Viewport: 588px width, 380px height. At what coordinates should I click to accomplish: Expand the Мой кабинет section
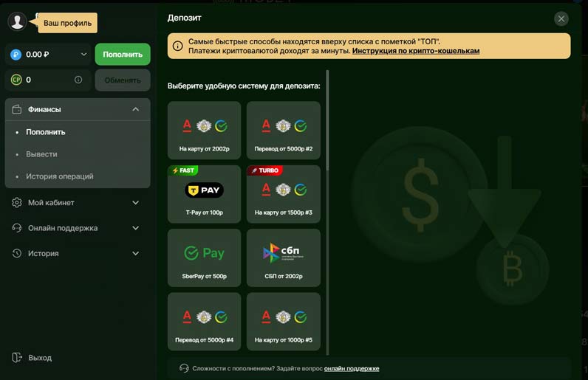click(x=135, y=203)
